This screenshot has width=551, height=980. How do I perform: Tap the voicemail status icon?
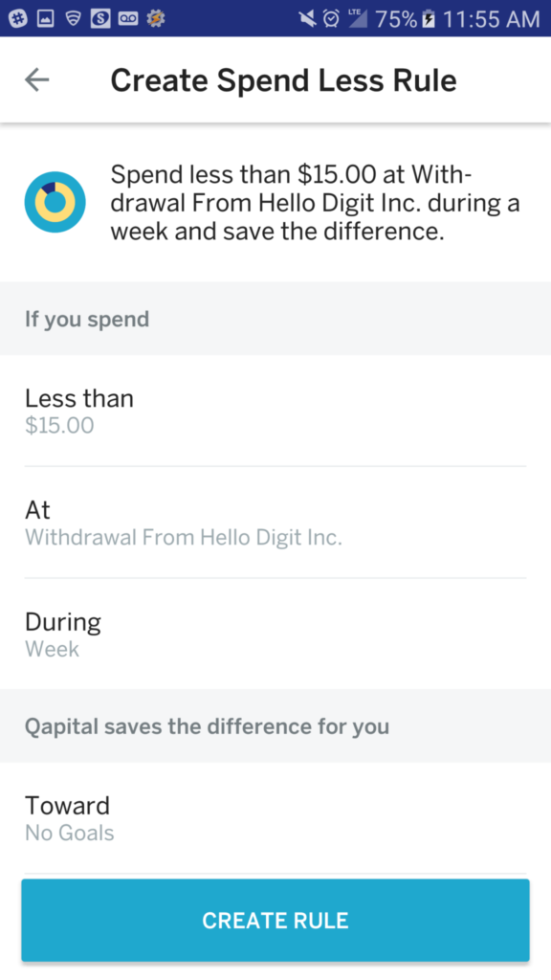point(127,19)
